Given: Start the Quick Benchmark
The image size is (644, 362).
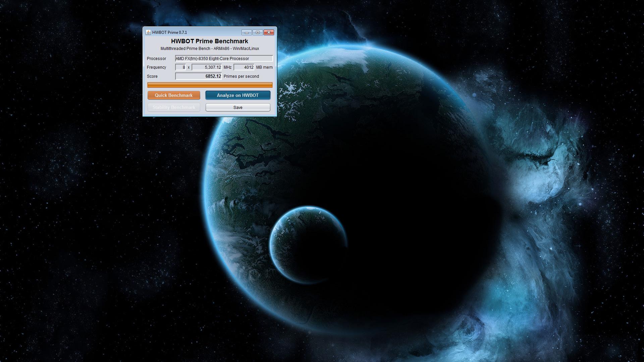Looking at the screenshot, I should pos(174,95).
